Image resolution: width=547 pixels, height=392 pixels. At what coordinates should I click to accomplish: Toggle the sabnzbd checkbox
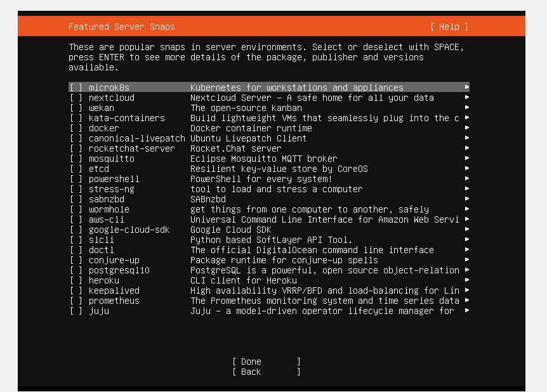click(x=76, y=199)
